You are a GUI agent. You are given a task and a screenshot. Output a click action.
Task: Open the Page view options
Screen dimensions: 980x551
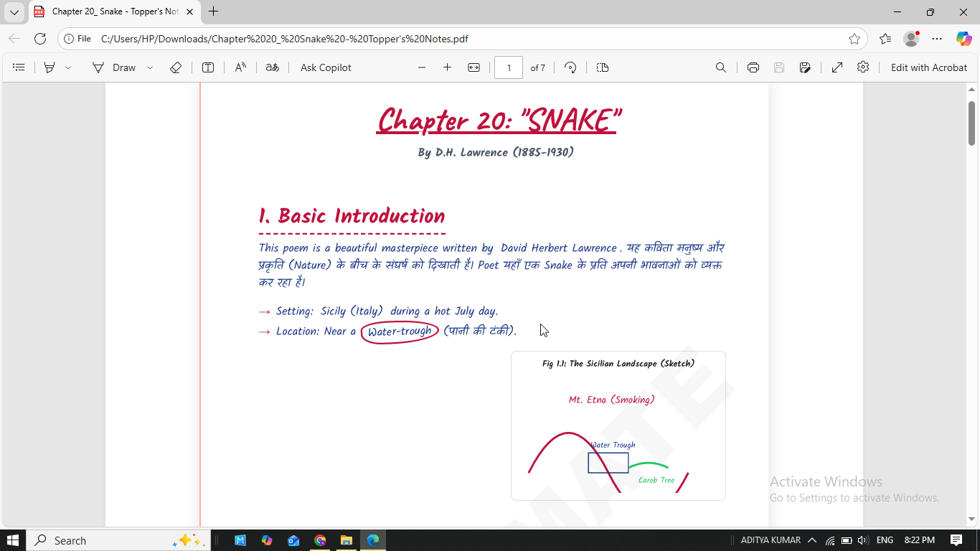[603, 67]
